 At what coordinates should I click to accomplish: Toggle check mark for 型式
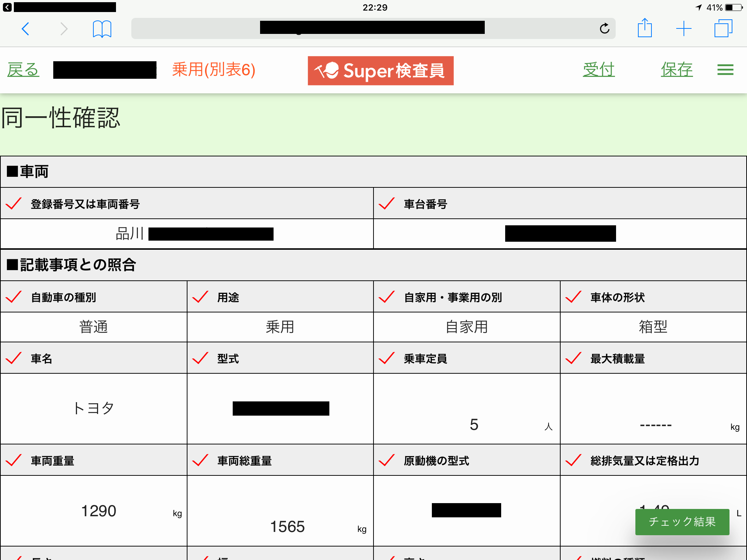coord(201,358)
